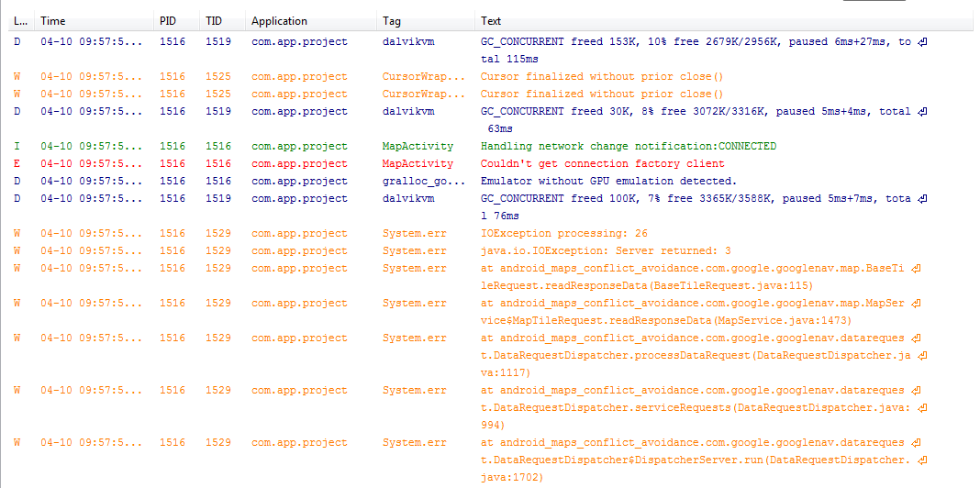
Task: Select the "Couldn't get connection factory client" error
Action: pos(603,163)
